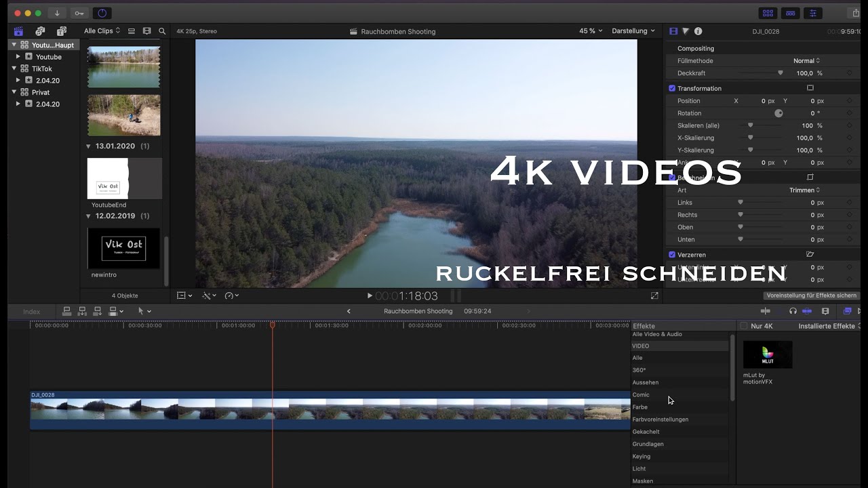
Task: Select the Privat library
Action: tap(41, 92)
